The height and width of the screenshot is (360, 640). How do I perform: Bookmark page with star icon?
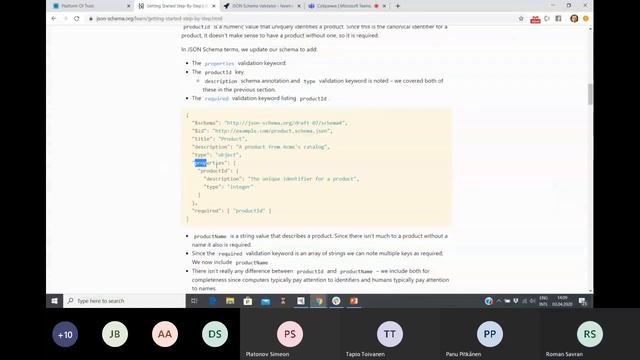point(521,18)
